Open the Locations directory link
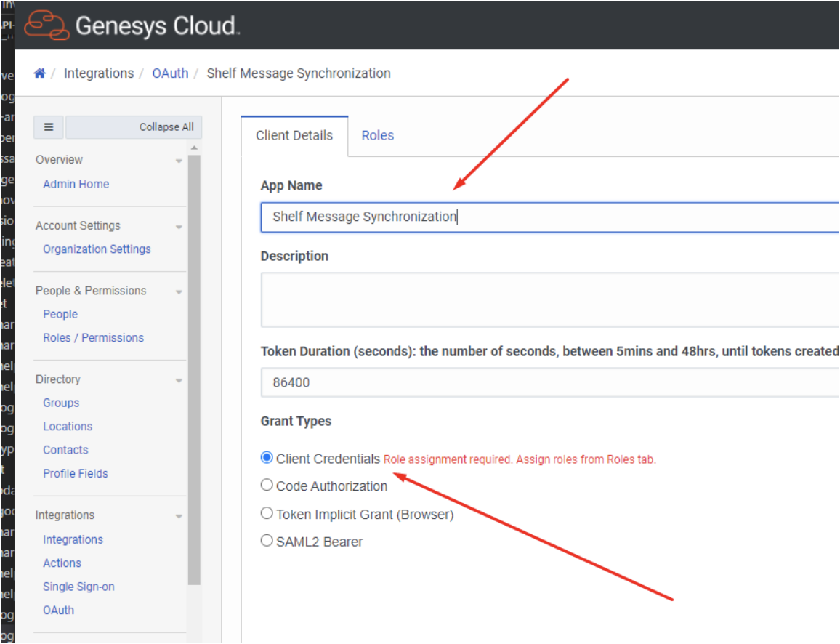The height and width of the screenshot is (644, 840). [x=68, y=427]
